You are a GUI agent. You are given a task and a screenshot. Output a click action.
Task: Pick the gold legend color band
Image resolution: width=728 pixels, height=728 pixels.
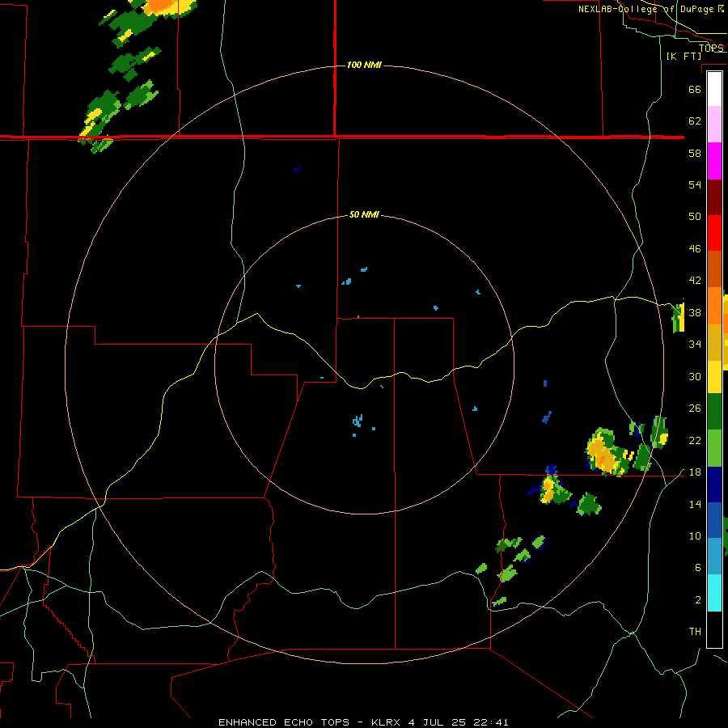pyautogui.click(x=714, y=343)
